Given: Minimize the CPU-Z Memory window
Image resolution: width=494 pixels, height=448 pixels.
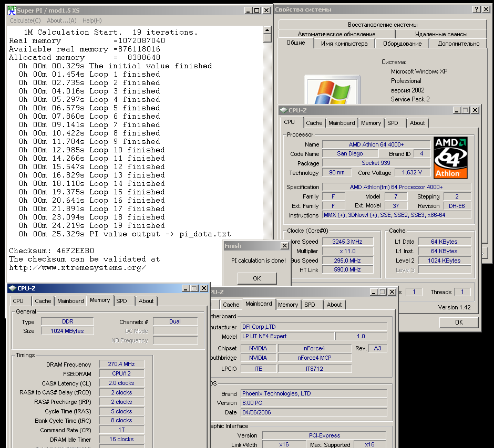Looking at the screenshot, I should point(186,288).
